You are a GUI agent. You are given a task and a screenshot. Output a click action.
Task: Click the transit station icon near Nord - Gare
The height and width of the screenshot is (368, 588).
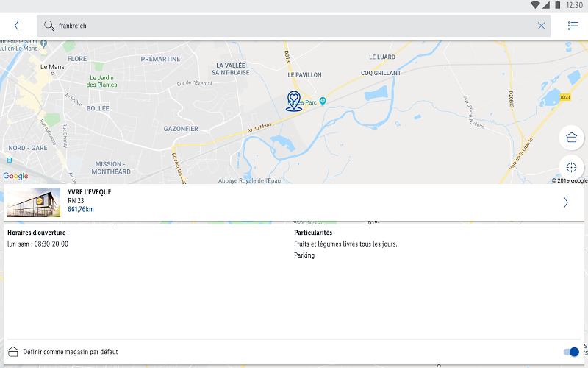10,160
